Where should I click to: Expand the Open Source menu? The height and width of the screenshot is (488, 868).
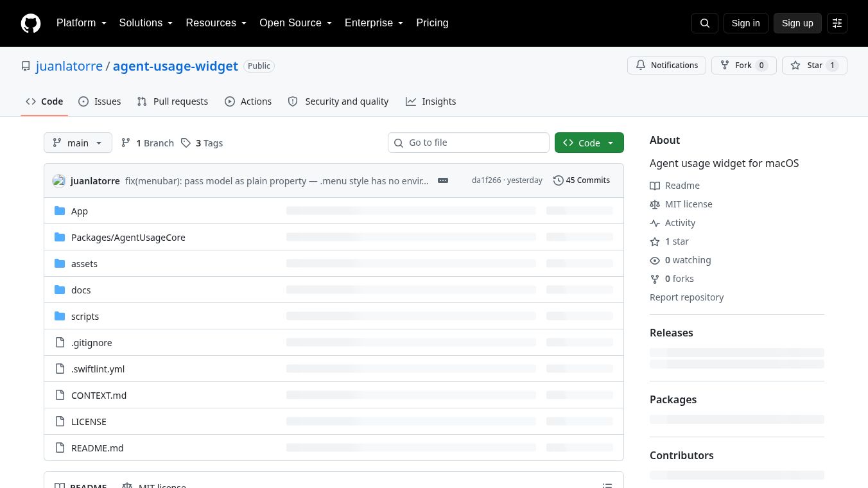296,23
